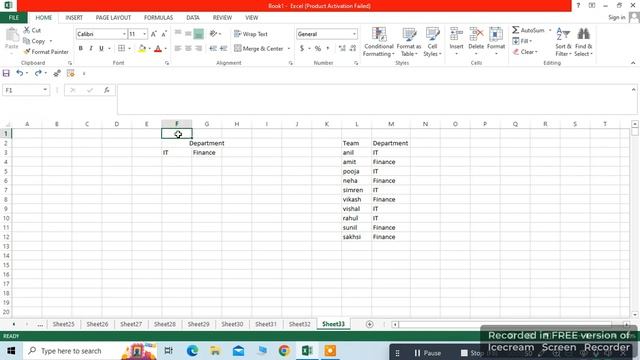Decrease indent icon

click(x=213, y=49)
